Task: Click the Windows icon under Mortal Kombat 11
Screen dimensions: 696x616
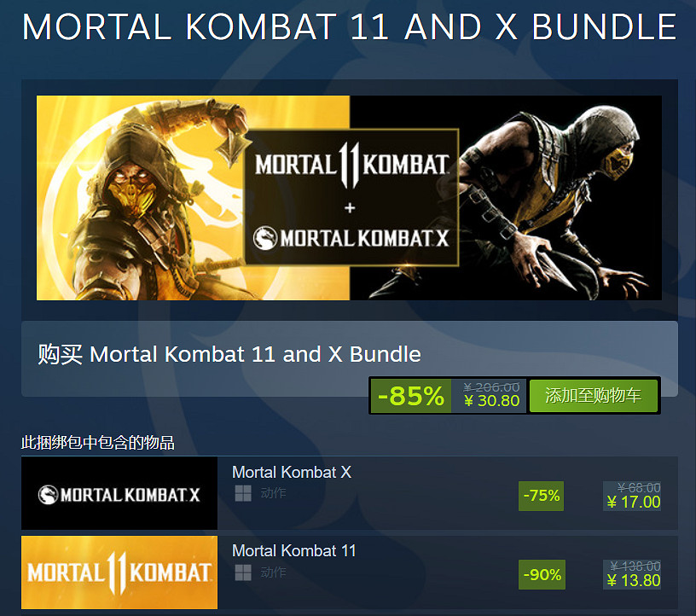Action: click(x=243, y=572)
